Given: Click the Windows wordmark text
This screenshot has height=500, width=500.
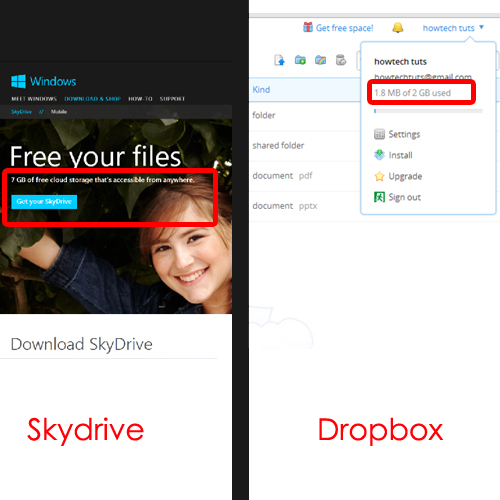Looking at the screenshot, I should tap(53, 81).
